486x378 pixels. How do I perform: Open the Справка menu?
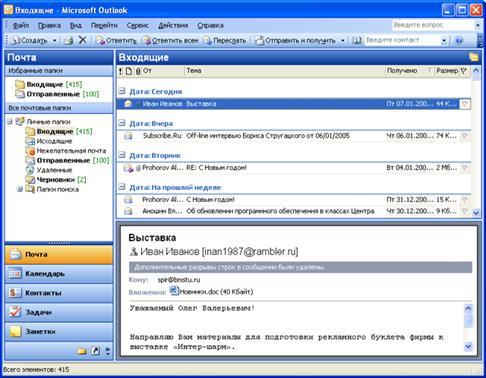point(210,25)
